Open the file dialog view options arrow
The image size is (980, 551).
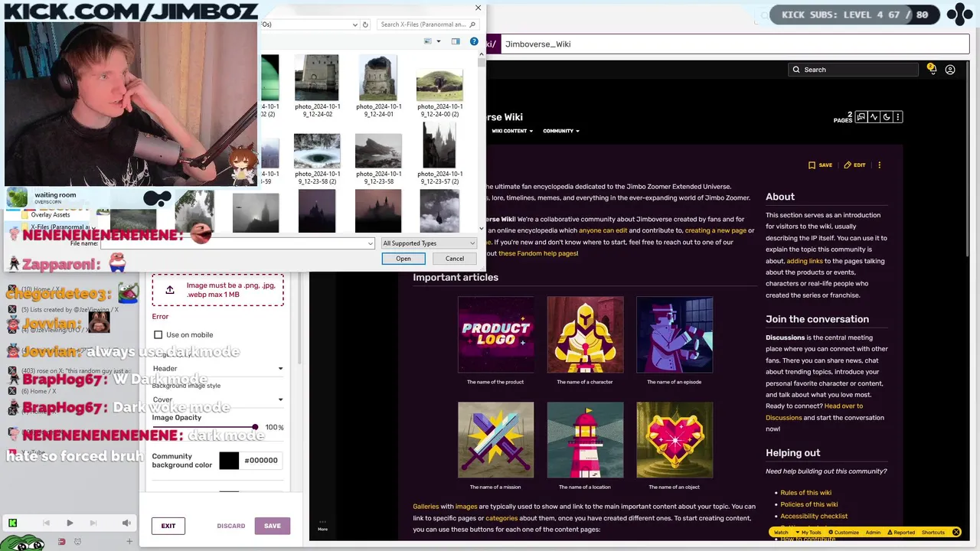click(439, 41)
